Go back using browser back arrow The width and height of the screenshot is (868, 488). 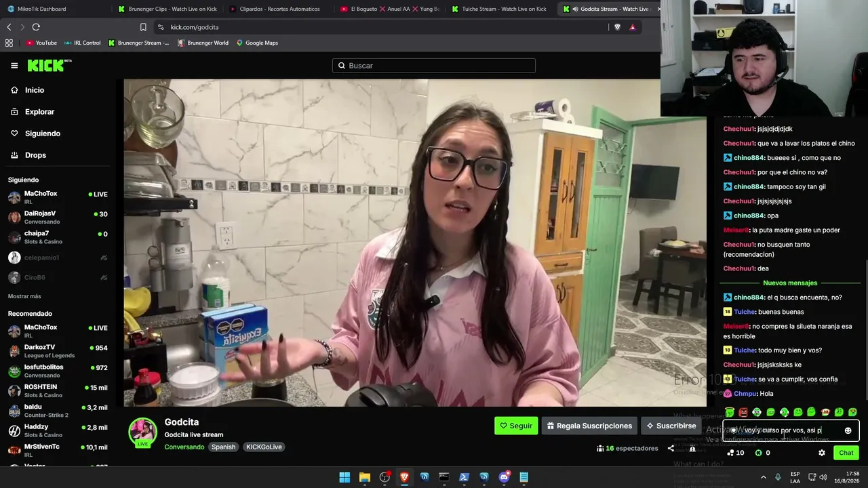9,27
